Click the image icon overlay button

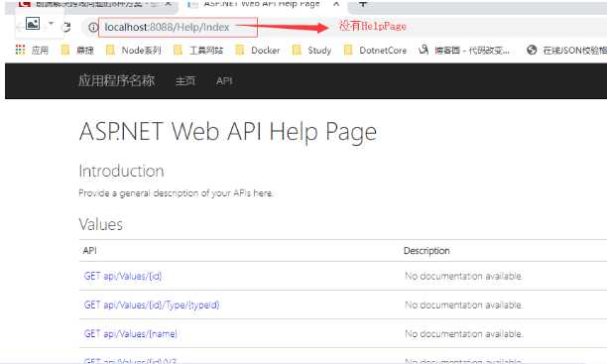point(33,24)
